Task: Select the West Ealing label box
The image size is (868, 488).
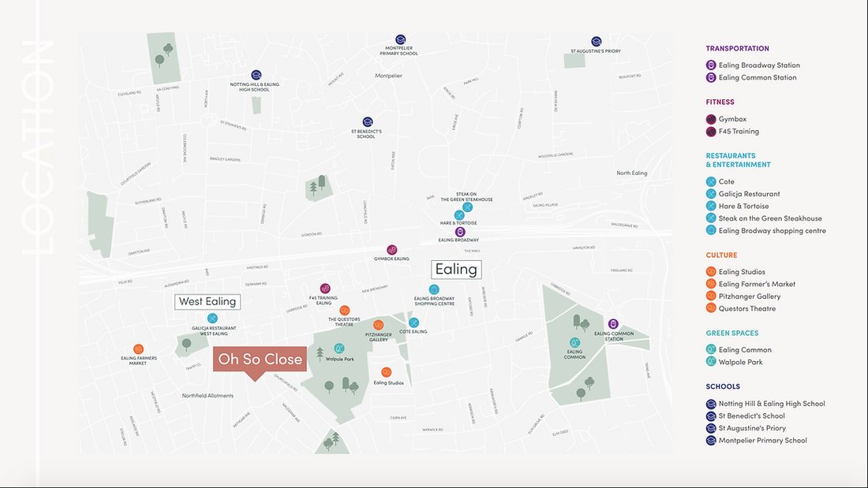Action: 207,301
